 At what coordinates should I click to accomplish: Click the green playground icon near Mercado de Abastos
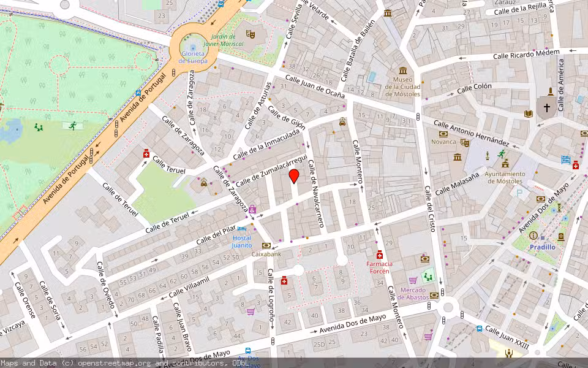click(428, 277)
